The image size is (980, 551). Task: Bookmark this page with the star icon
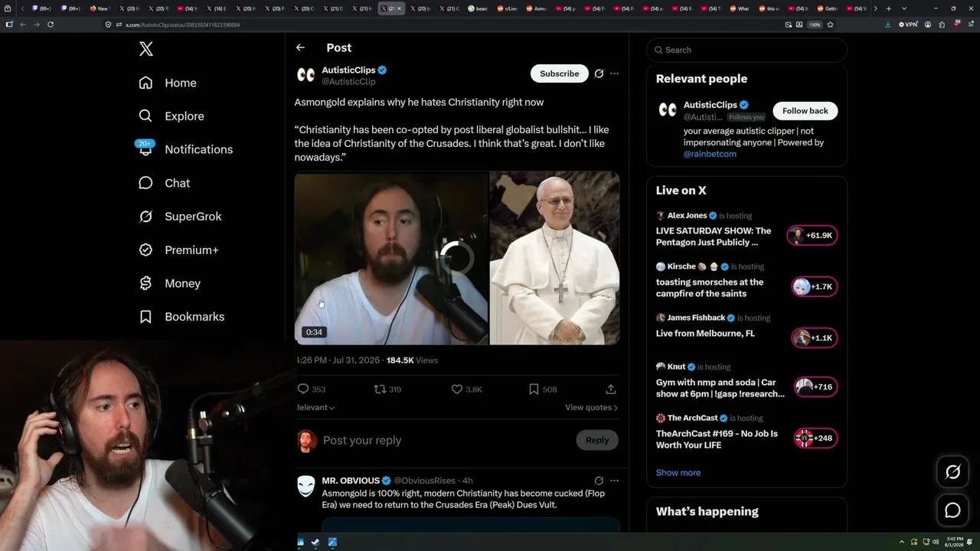[830, 24]
